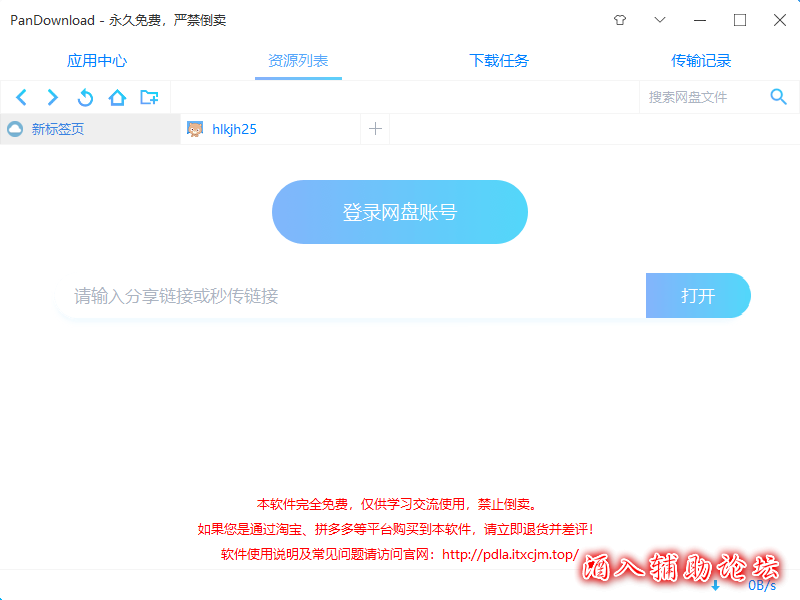Click the cloud icon on 新标签页 tab

[x=15, y=129]
